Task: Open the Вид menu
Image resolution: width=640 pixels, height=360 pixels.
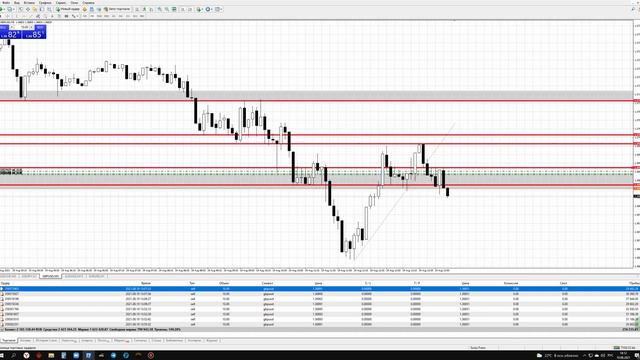Action: [17, 3]
